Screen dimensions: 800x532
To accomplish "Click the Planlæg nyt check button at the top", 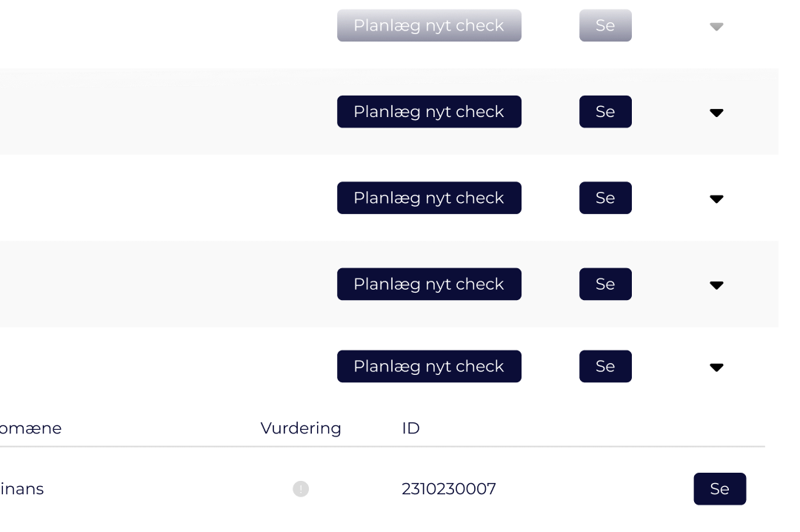I will tap(429, 24).
